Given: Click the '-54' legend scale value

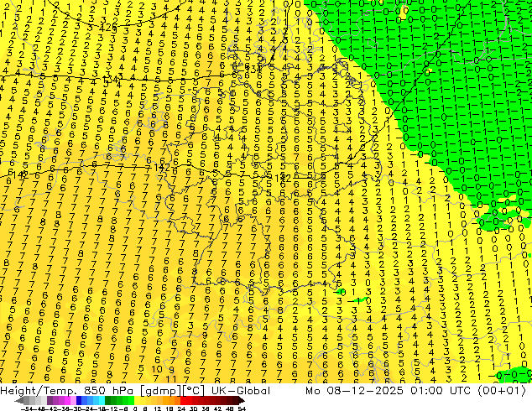Looking at the screenshot, I should tap(27, 409).
